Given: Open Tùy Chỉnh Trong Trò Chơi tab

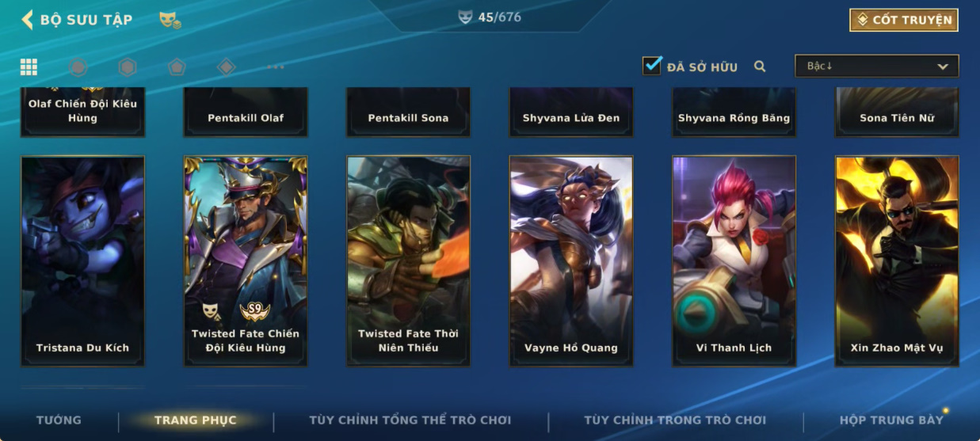Looking at the screenshot, I should tap(675, 420).
